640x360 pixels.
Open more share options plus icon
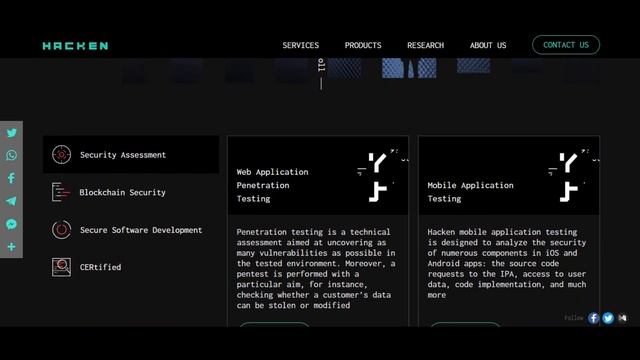tap(11, 247)
